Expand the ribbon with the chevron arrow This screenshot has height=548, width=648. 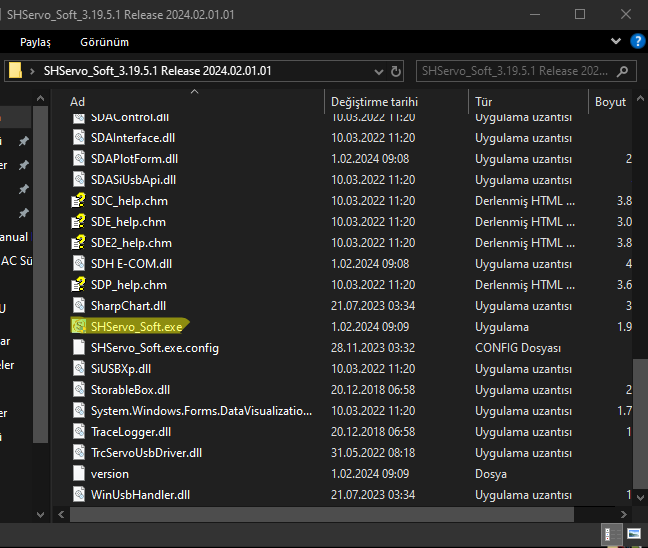click(x=616, y=41)
